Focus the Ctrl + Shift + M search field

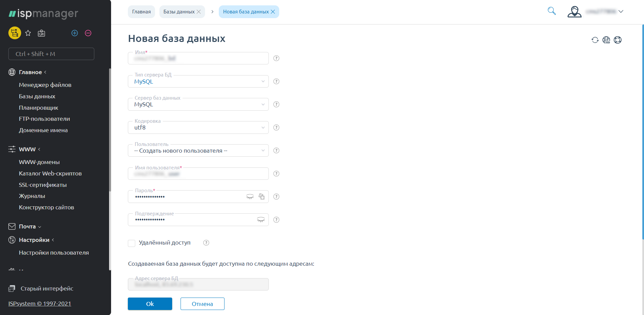tap(51, 54)
